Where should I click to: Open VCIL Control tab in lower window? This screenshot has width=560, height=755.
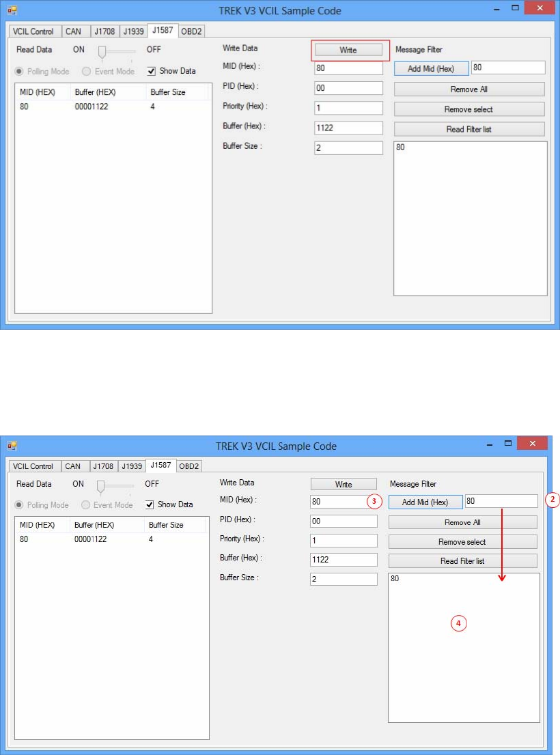[33, 466]
